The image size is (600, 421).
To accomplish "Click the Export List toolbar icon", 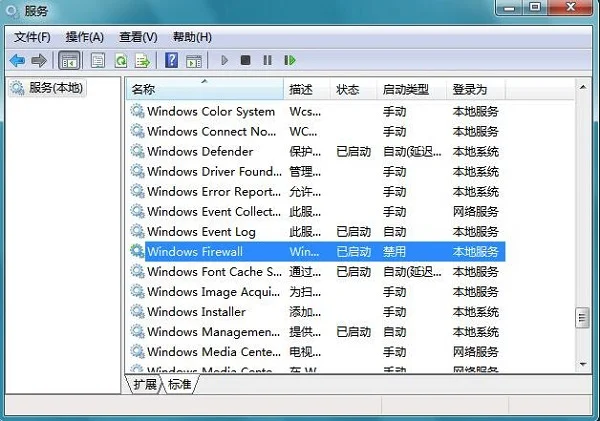I will tap(143, 60).
